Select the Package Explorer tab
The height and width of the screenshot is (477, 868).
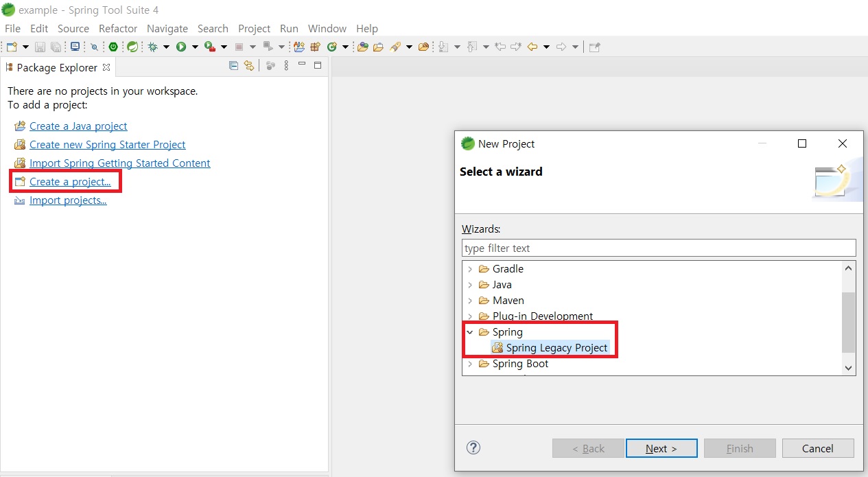[57, 67]
